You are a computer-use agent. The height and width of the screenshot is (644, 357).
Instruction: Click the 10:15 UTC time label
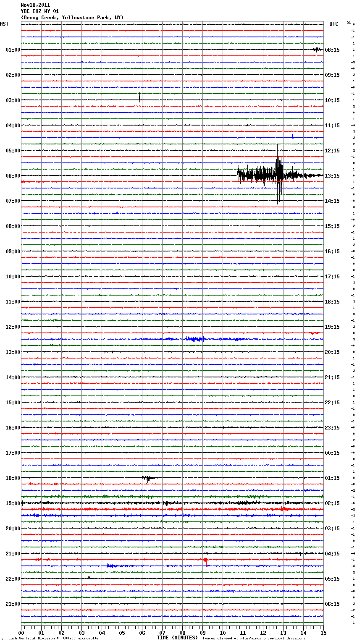[x=332, y=100]
